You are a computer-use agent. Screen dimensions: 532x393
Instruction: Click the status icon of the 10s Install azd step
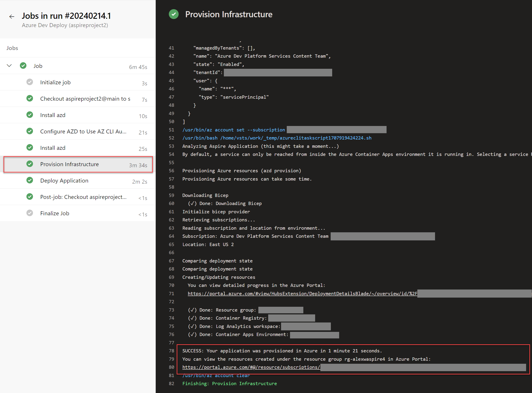(x=30, y=115)
